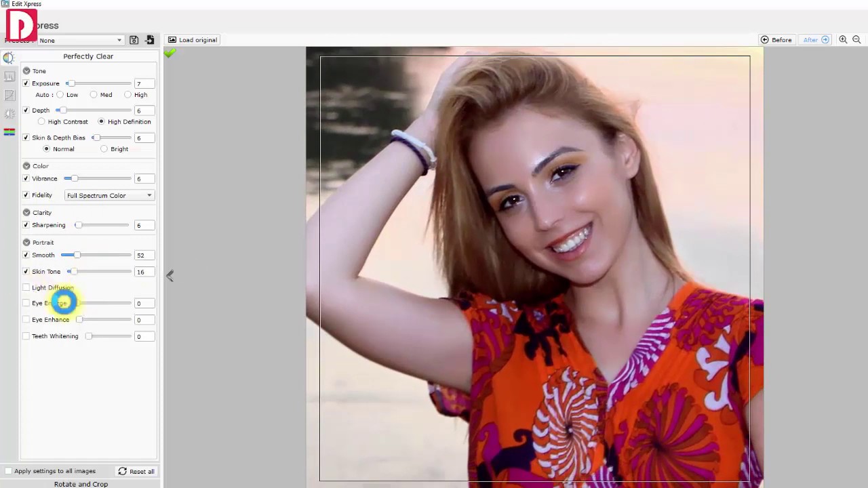
Task: Click the green checkmark above the image
Action: point(170,52)
